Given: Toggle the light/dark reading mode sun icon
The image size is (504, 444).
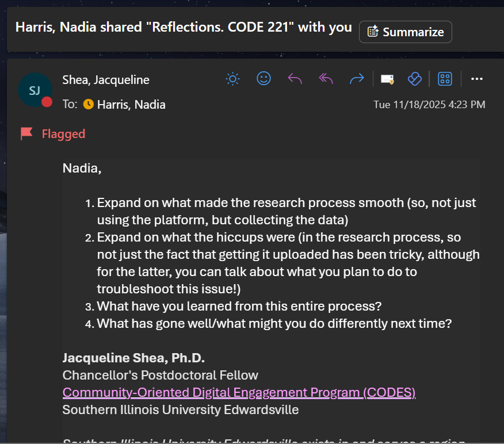Looking at the screenshot, I should click(232, 79).
